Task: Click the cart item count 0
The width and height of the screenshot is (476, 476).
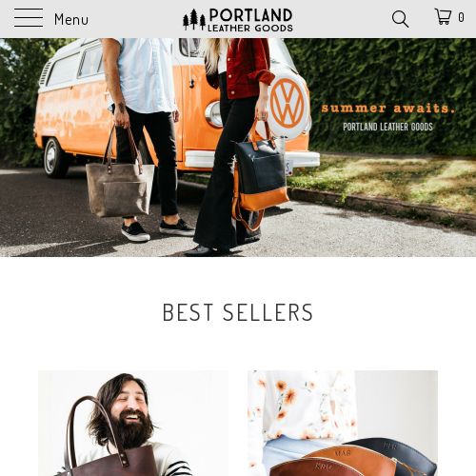Action: [x=461, y=17]
